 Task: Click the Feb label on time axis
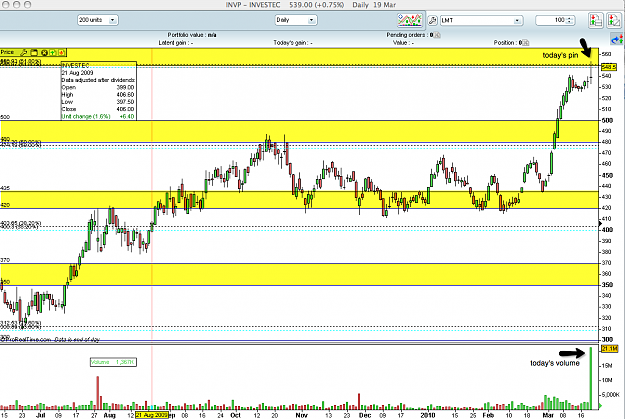click(488, 415)
